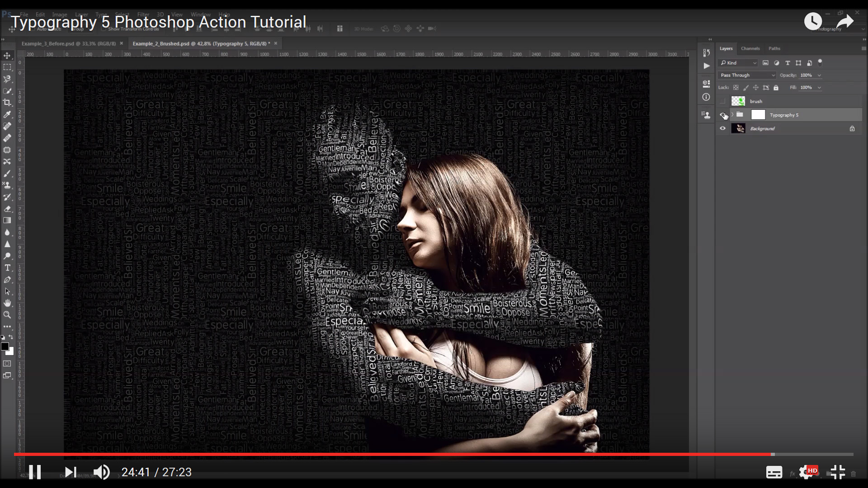Image resolution: width=868 pixels, height=488 pixels.
Task: Click the YouTube Watch Later clock icon
Action: tap(812, 22)
